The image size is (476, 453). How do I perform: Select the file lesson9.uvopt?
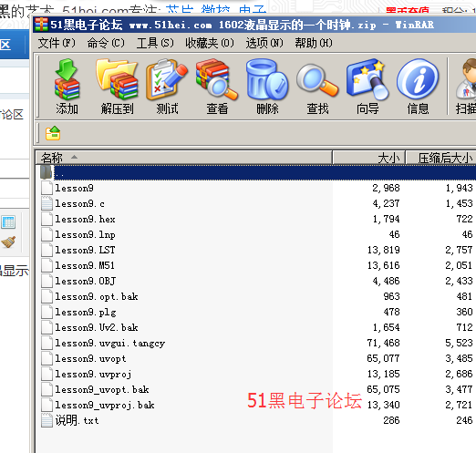point(90,358)
